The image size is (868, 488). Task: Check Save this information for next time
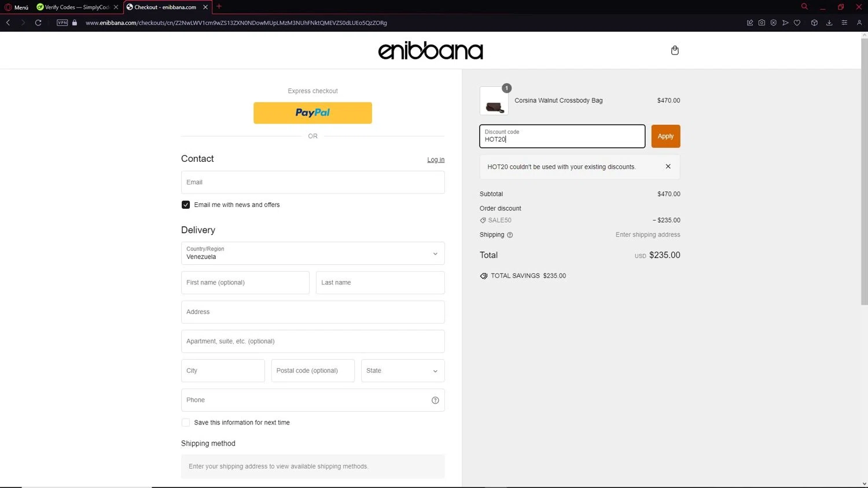coord(186,423)
